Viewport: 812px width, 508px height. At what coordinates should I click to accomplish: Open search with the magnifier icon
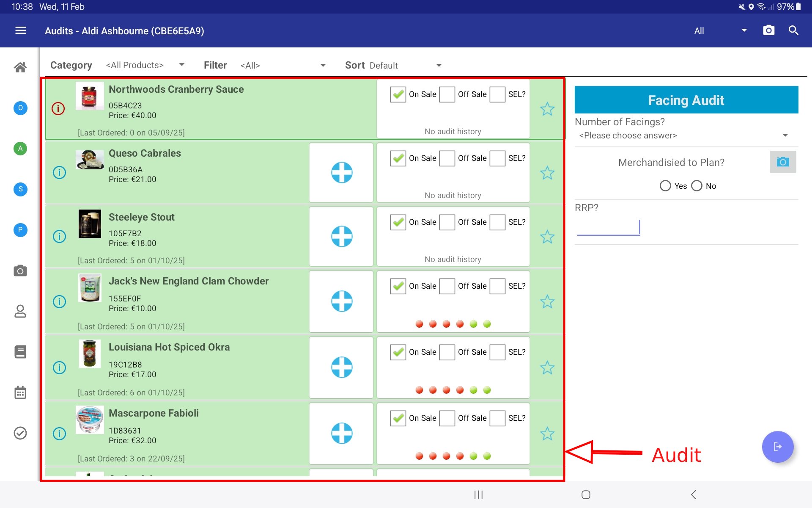[x=793, y=30]
